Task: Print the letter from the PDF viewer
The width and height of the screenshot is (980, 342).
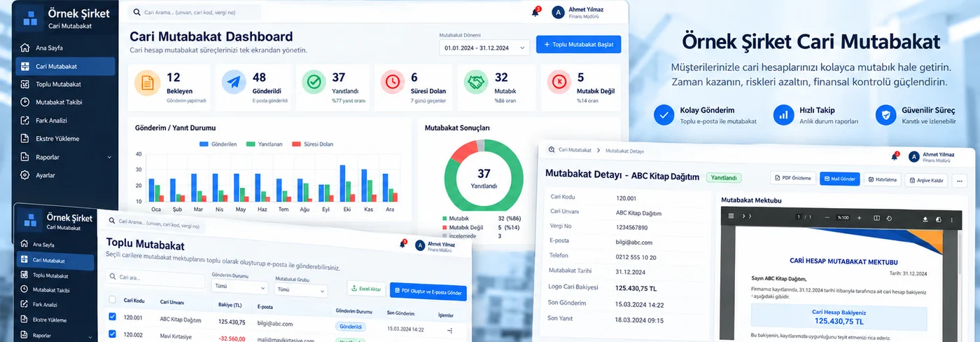Action: click(x=939, y=219)
